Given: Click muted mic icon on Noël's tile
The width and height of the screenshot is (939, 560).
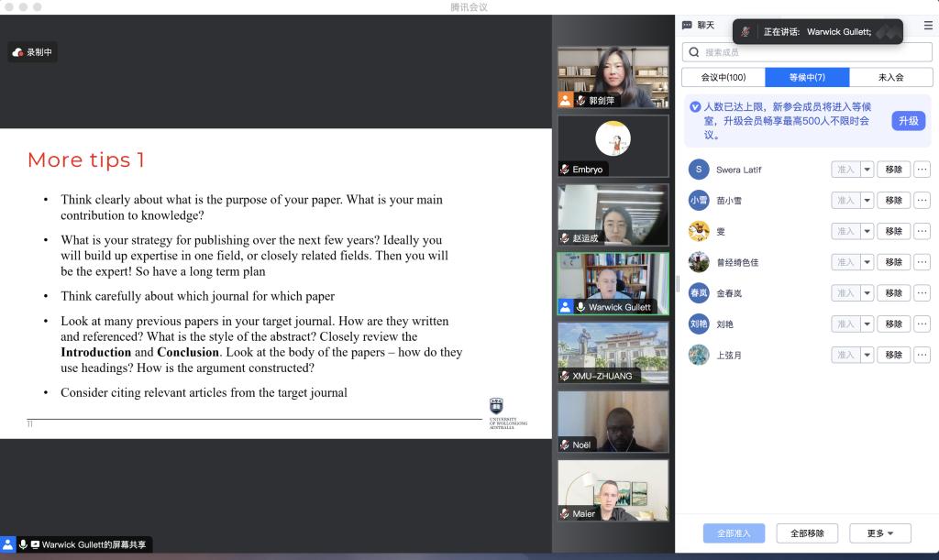Looking at the screenshot, I should pyautogui.click(x=565, y=445).
